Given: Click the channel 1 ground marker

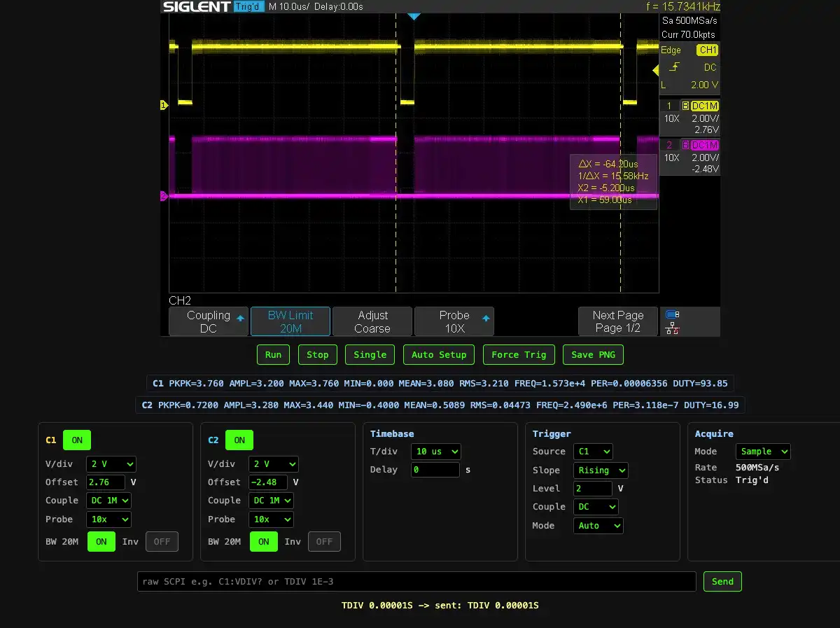Looking at the screenshot, I should click(x=164, y=105).
